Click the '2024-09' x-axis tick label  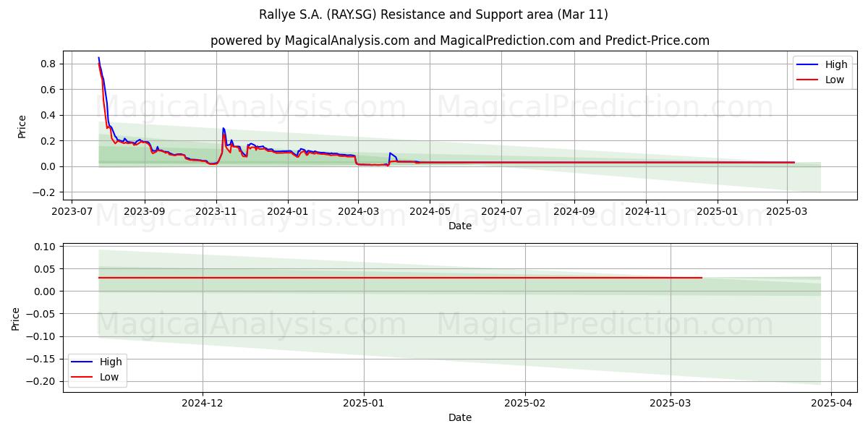[574, 211]
